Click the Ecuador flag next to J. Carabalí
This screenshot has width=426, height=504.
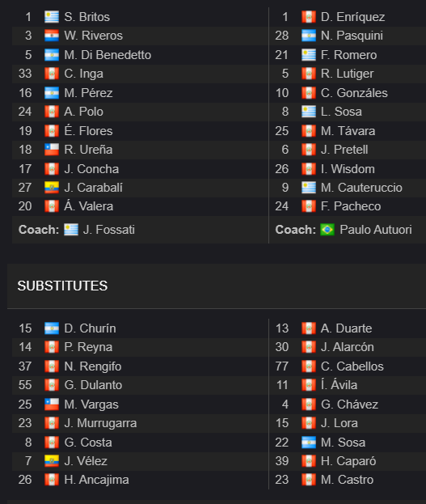coord(52,188)
